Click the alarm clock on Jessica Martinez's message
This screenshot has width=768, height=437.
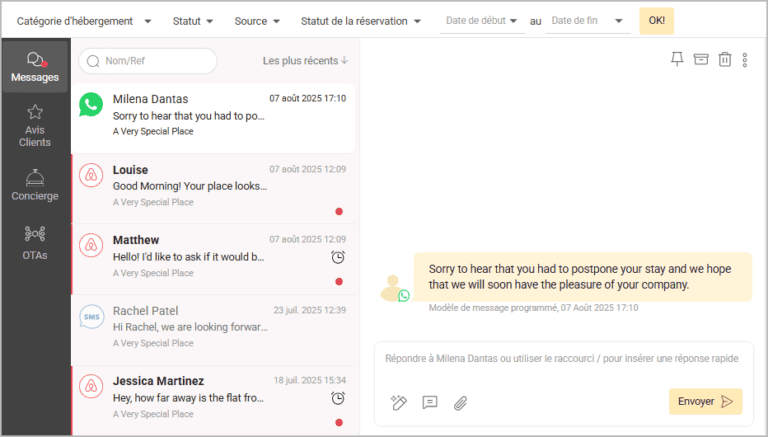pyautogui.click(x=338, y=398)
